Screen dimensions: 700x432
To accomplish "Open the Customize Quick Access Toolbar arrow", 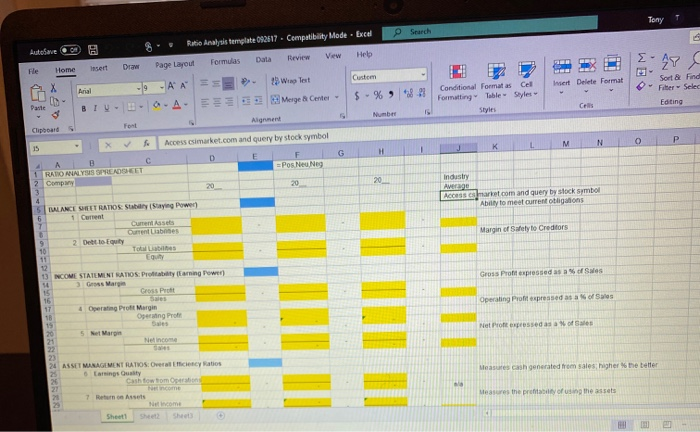I will (x=171, y=45).
